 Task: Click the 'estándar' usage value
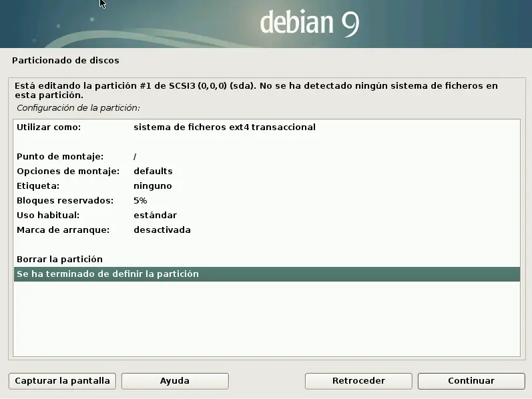[x=155, y=215]
